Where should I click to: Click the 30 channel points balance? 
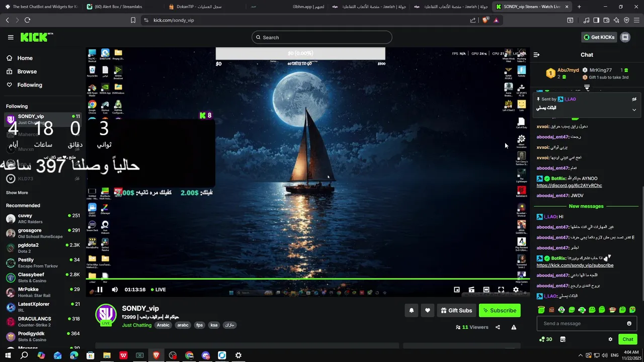point(545,339)
